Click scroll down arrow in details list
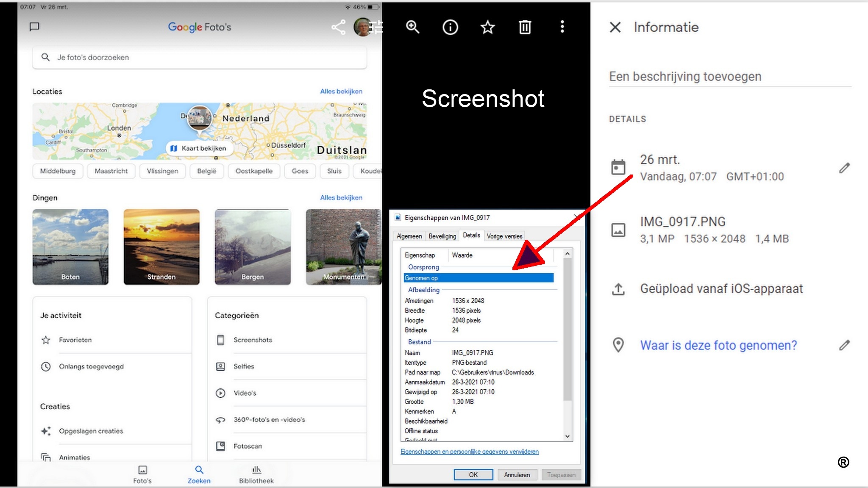The width and height of the screenshot is (868, 488). [x=568, y=436]
